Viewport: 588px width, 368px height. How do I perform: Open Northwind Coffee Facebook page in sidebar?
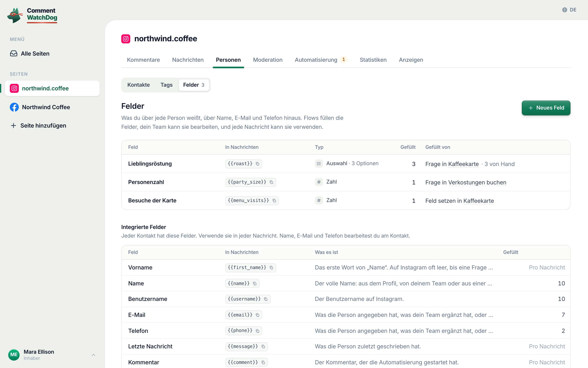[52, 107]
